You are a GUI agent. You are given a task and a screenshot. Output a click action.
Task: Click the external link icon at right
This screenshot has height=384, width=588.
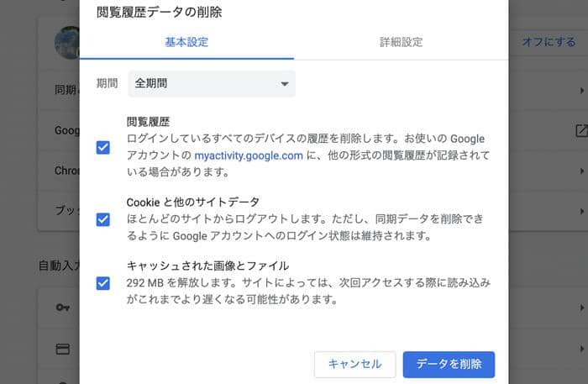coord(581,130)
